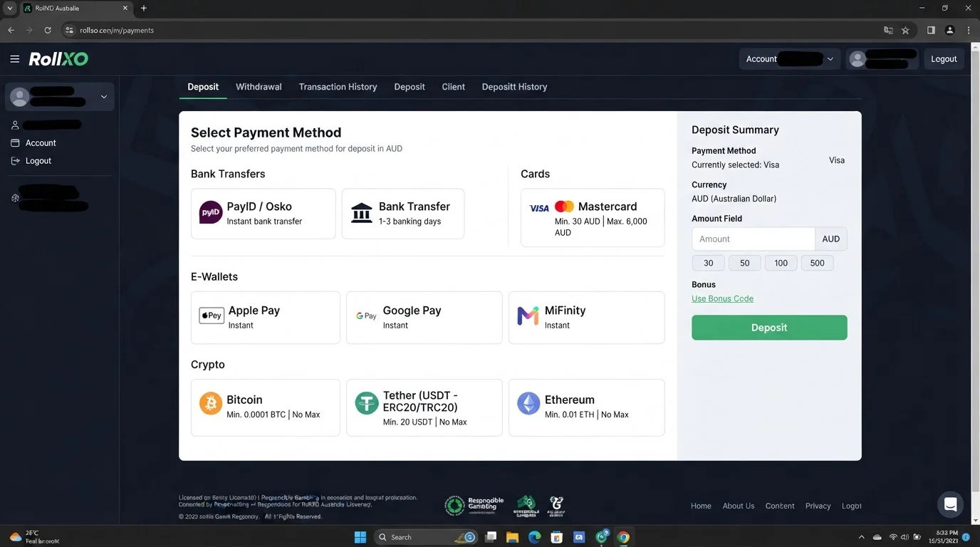This screenshot has height=547, width=980.
Task: Open the weather widget on the taskbar
Action: click(x=34, y=537)
